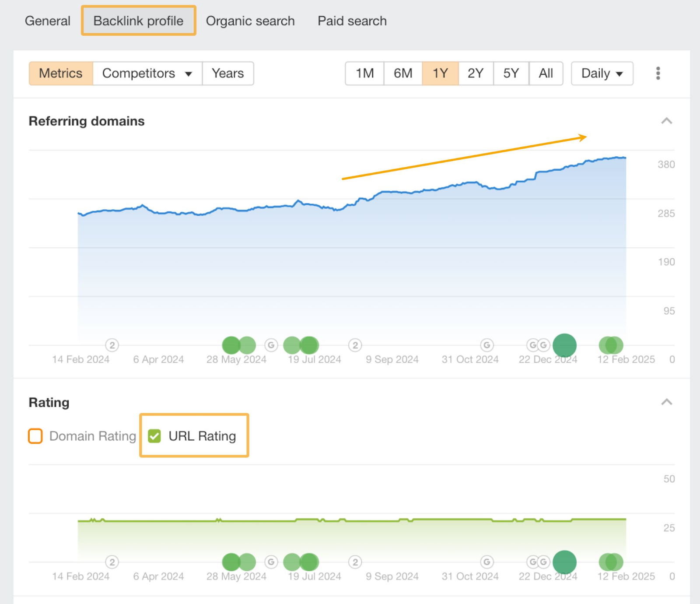The width and height of the screenshot is (700, 604).
Task: Click the "2" marker before 9 Sep 2024
Action: pyautogui.click(x=355, y=345)
